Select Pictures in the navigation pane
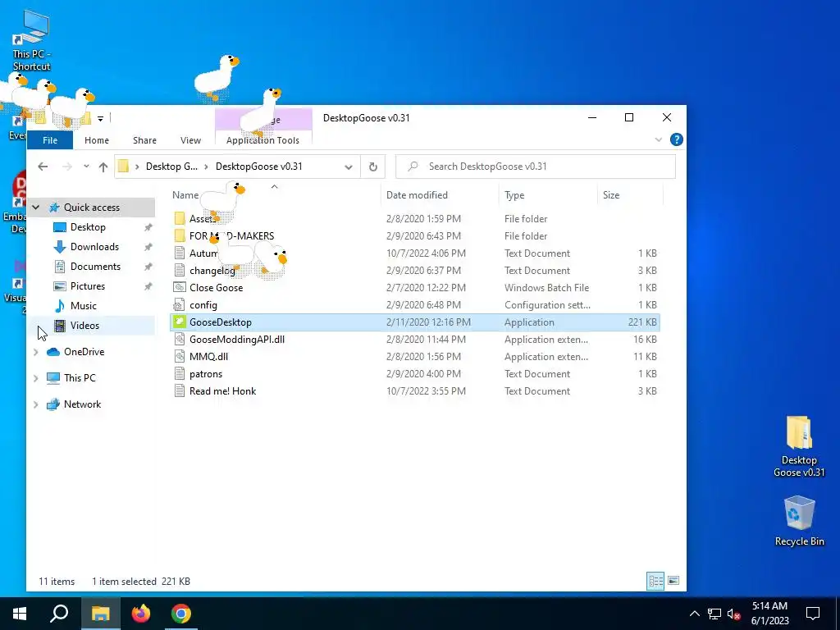 click(87, 286)
